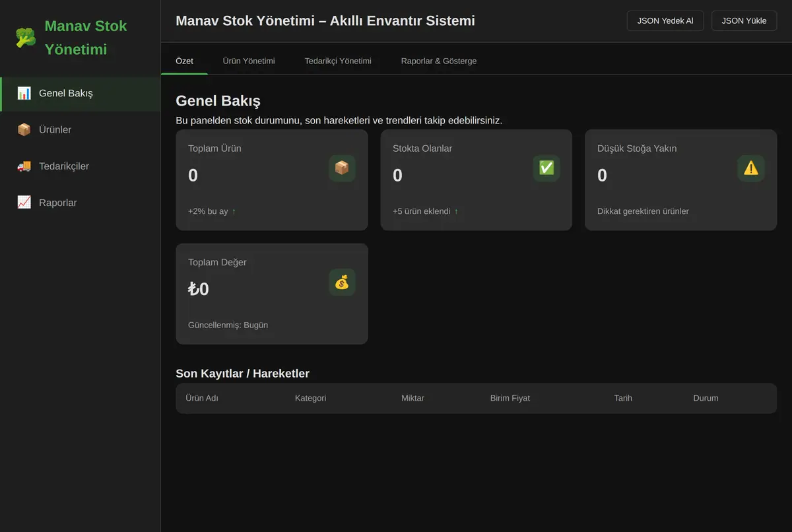Click the "Düşük Stoğa Yakın" card label

coord(637,149)
